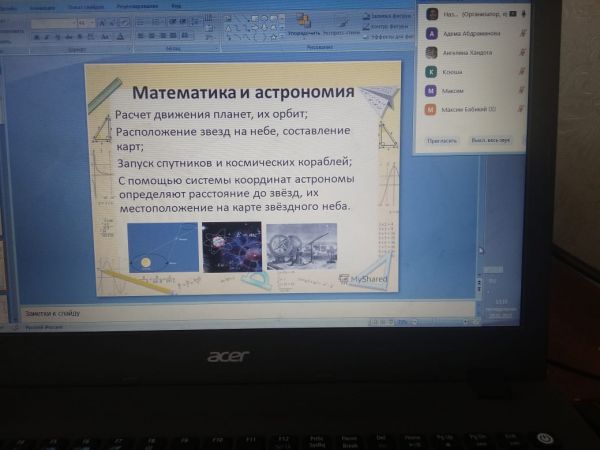Viewport: 600px width, 450px height.
Task: Click the Заметки к слайду notes field
Action: tap(200, 314)
